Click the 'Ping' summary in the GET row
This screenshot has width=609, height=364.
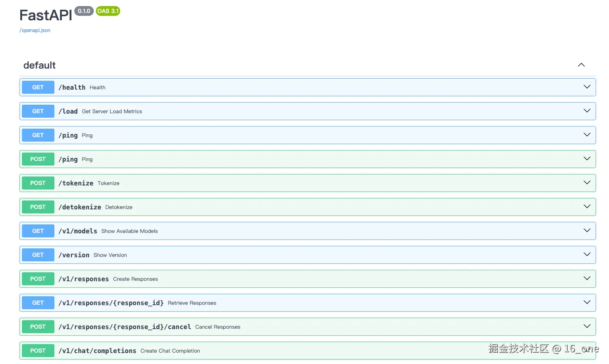pyautogui.click(x=87, y=136)
